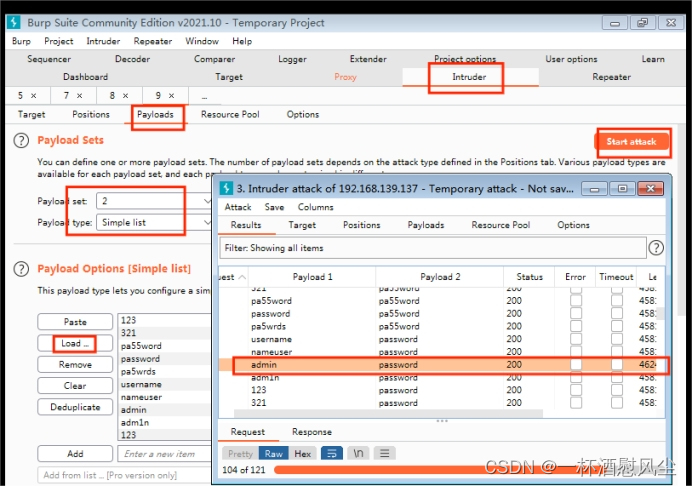Open the 'Add from list' dropdown
The height and width of the screenshot is (486, 692).
pyautogui.click(x=124, y=475)
